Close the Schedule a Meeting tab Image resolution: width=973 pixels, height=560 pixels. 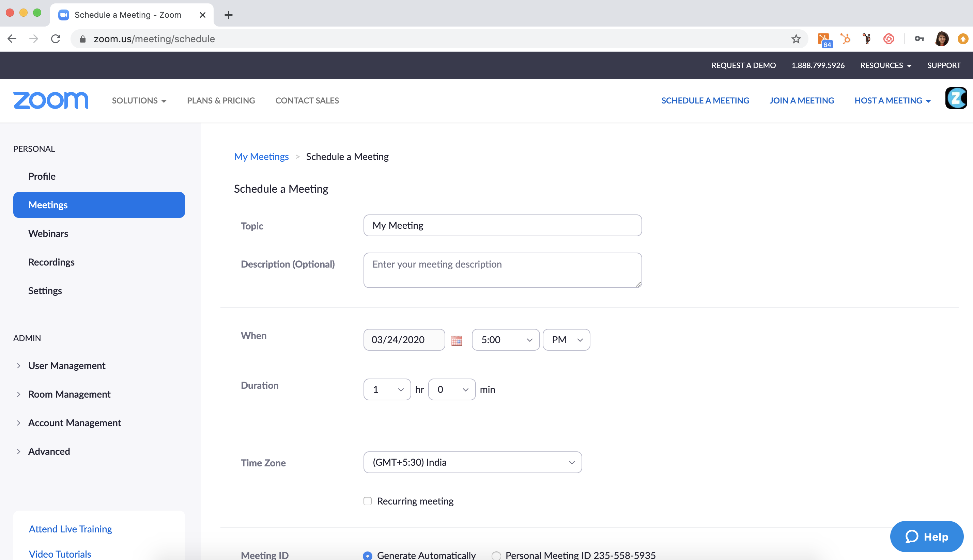[x=202, y=15]
